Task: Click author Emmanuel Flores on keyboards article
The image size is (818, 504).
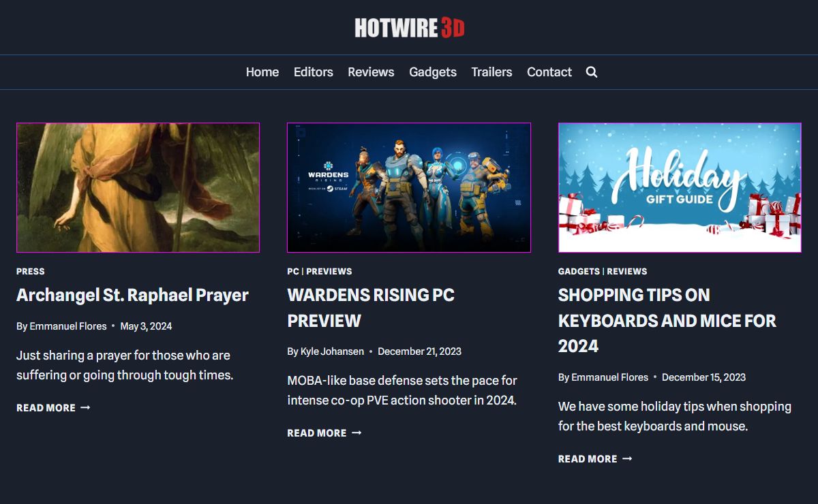Action: pyautogui.click(x=610, y=377)
